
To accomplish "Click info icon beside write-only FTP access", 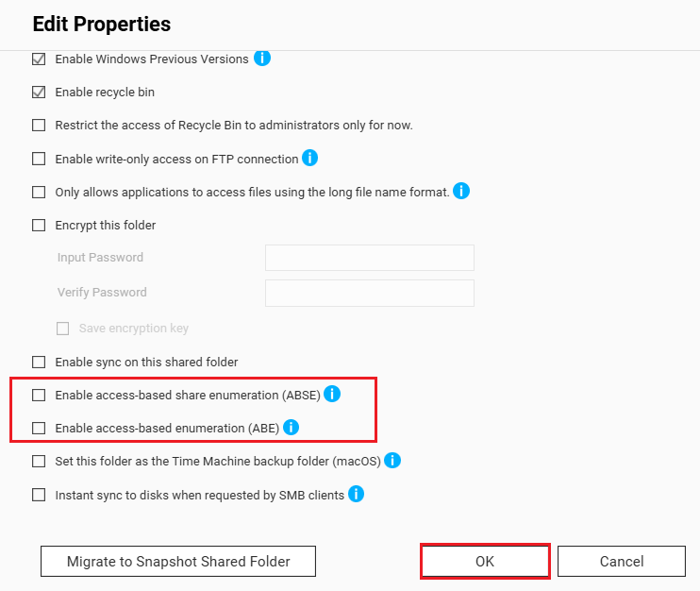I will [309, 158].
